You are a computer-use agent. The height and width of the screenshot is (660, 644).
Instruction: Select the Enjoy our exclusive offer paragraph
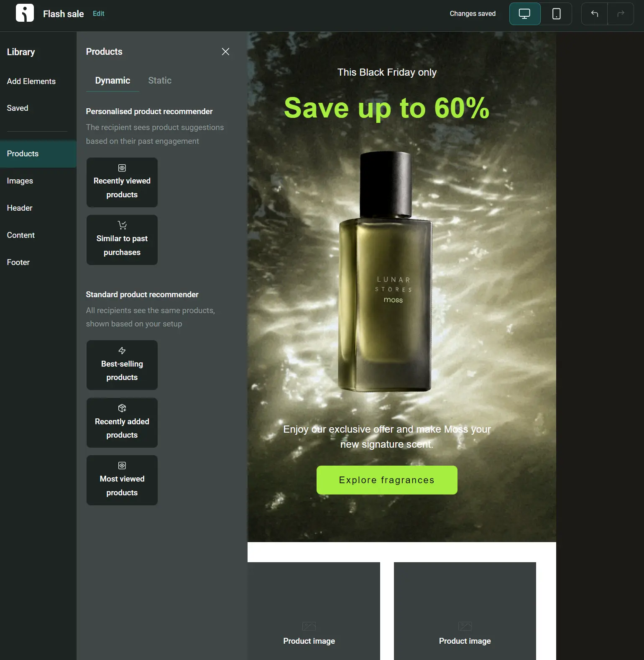[x=387, y=437]
